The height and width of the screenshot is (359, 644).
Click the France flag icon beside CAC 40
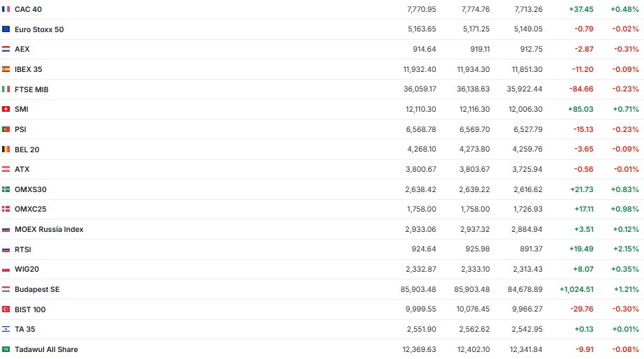(6, 9)
